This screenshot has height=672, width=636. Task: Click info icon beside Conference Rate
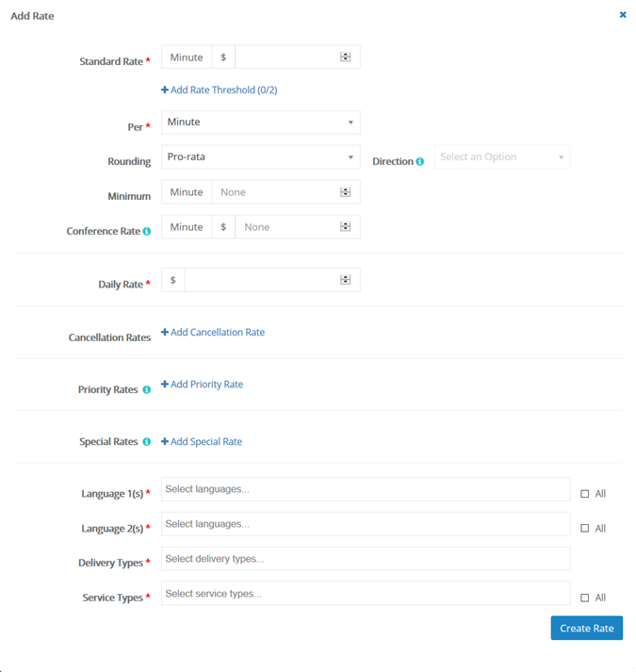[147, 231]
